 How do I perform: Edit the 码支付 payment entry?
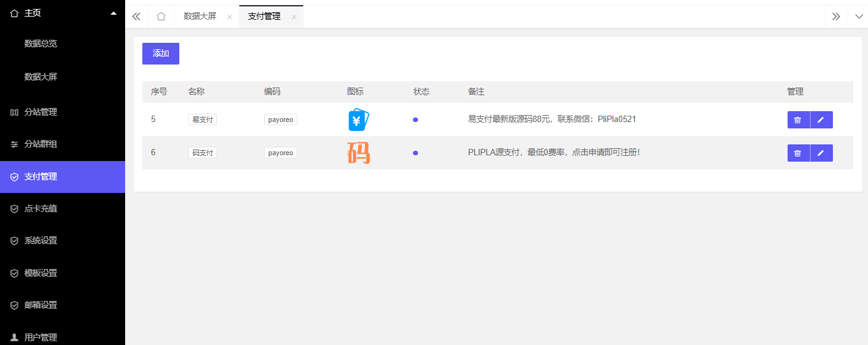click(821, 153)
